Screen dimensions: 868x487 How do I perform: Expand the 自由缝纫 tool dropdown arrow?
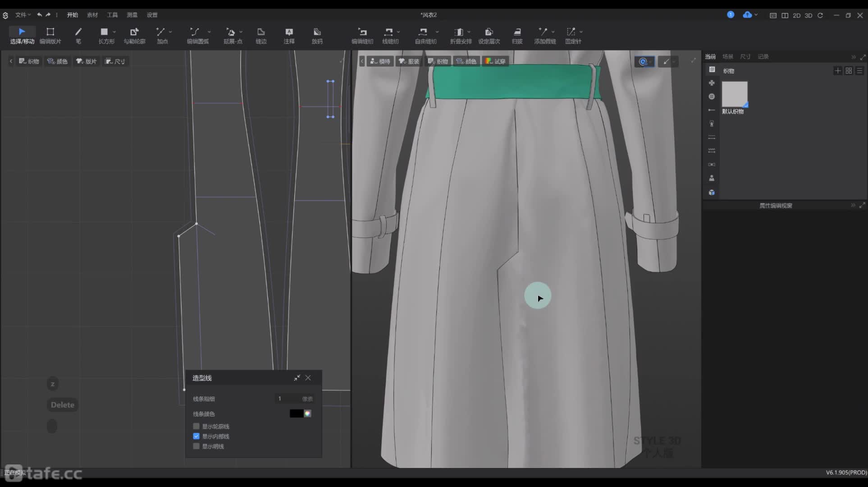[437, 32]
